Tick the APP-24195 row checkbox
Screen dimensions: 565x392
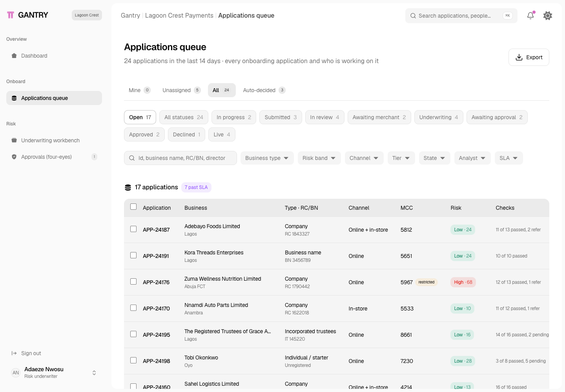coord(133,334)
